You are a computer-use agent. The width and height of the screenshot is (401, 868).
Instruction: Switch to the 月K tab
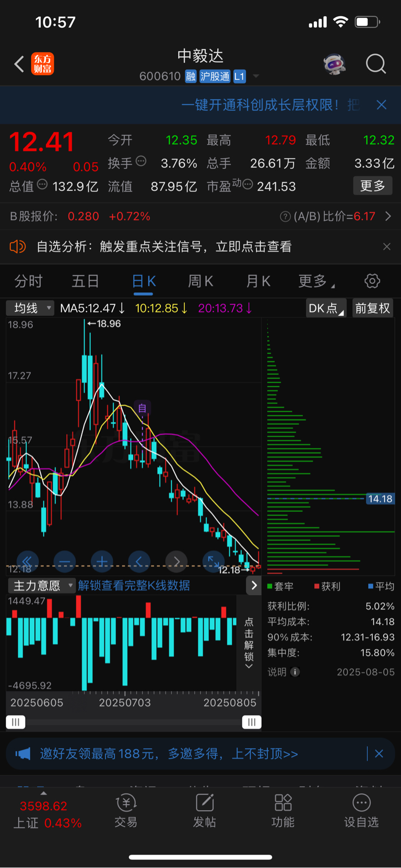[x=258, y=281]
